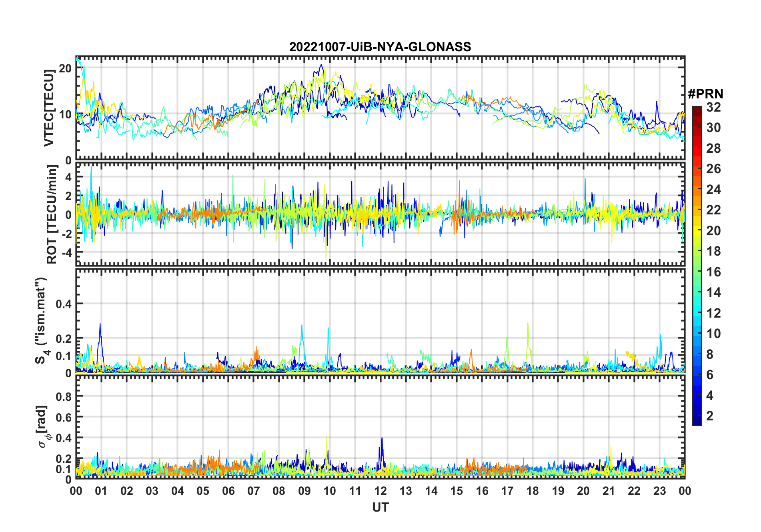
Task: Click x-axis tick label 15
Action: coord(457,491)
